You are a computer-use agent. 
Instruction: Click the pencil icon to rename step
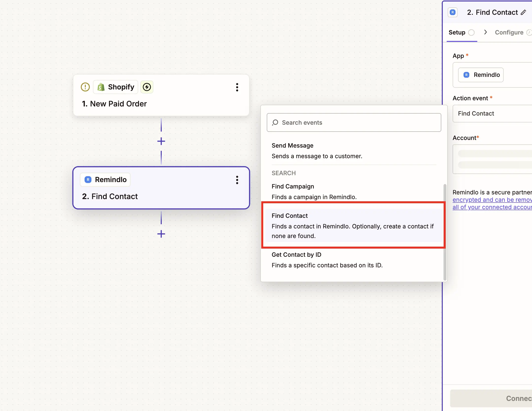point(523,12)
